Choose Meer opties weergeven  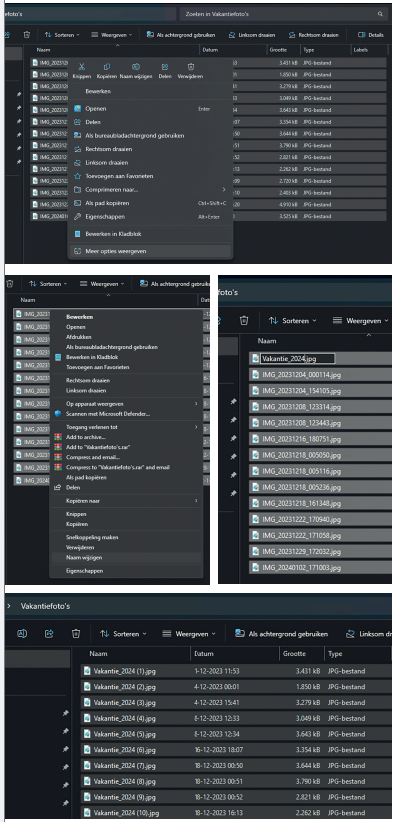(x=150, y=251)
